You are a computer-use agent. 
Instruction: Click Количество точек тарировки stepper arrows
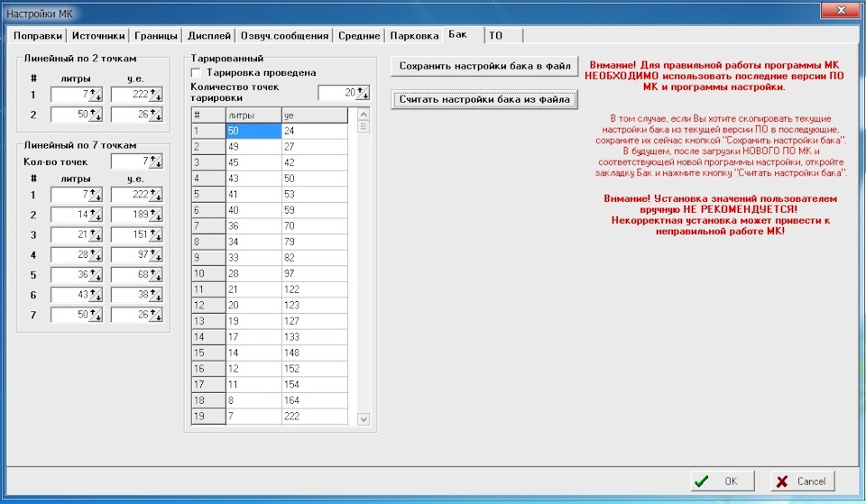[x=363, y=93]
